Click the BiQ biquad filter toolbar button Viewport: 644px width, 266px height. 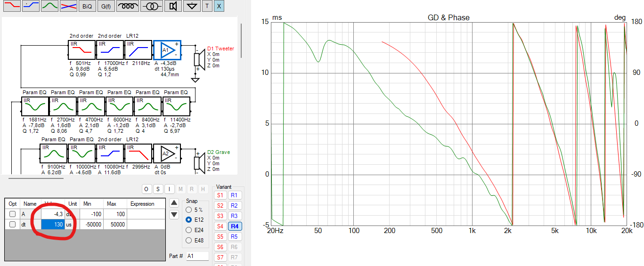(x=87, y=6)
